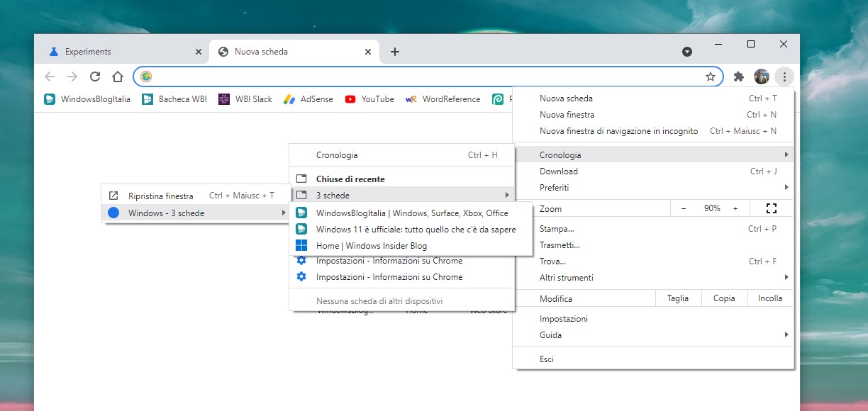Open WindowsBlogItalia bookmark
This screenshot has width=868, height=411.
(87, 99)
